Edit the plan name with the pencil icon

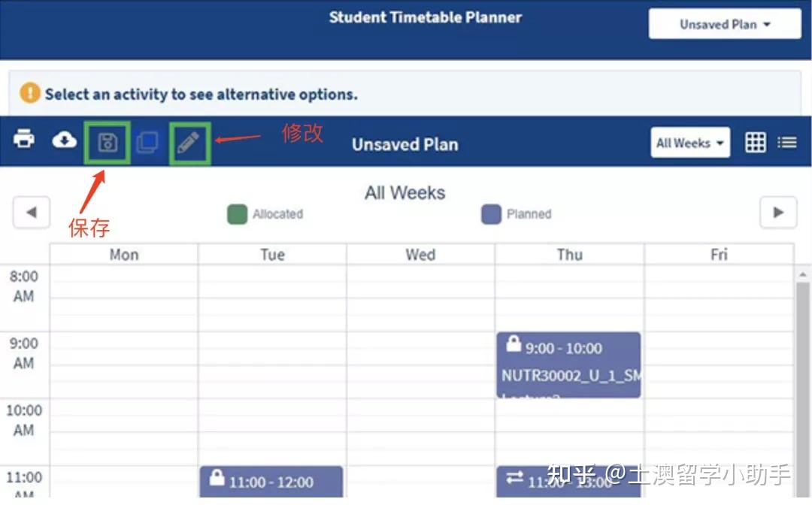189,141
